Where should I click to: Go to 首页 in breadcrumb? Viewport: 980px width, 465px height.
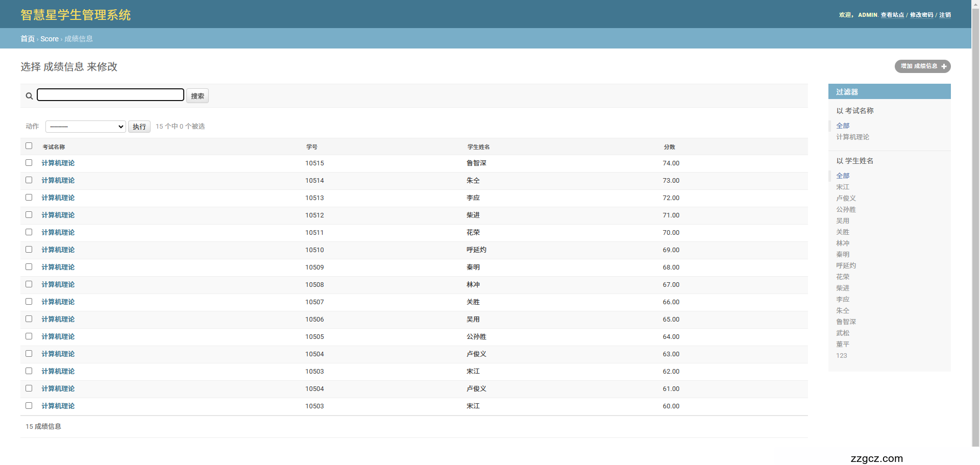point(28,39)
